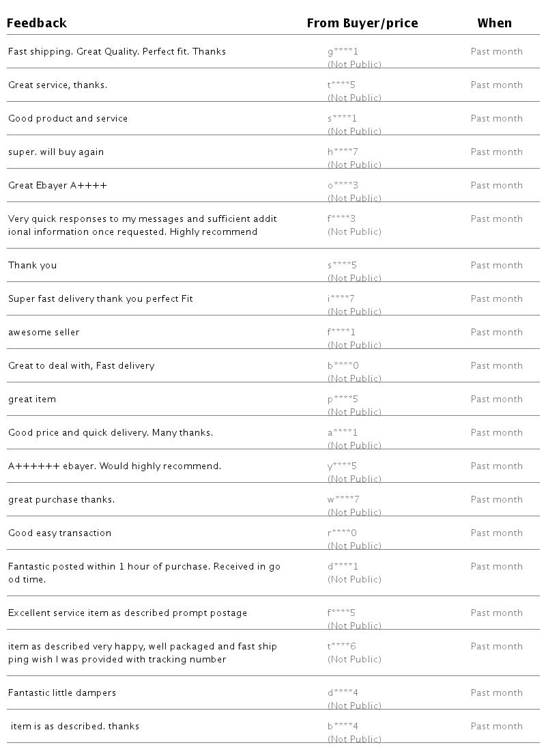Select buyer t****5 username
This screenshot has height=756, width=546.
pyautogui.click(x=341, y=85)
